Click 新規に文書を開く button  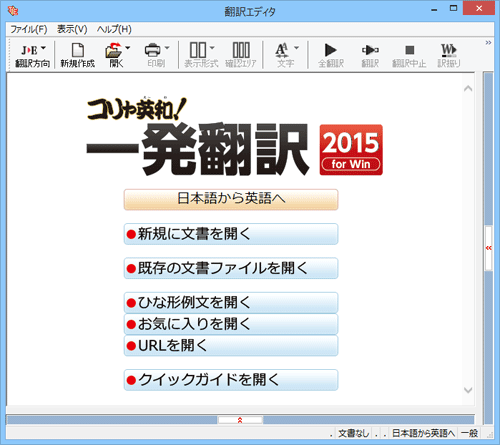click(x=231, y=234)
